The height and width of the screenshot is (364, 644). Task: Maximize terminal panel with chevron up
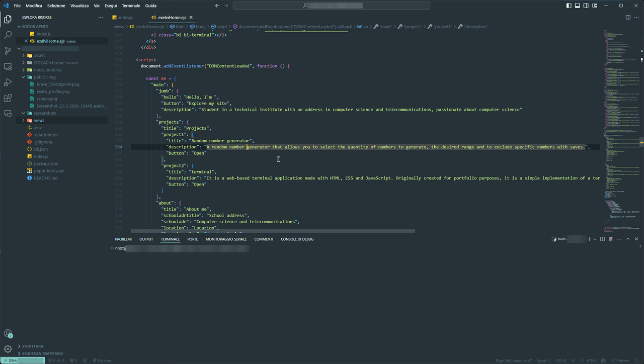point(628,239)
